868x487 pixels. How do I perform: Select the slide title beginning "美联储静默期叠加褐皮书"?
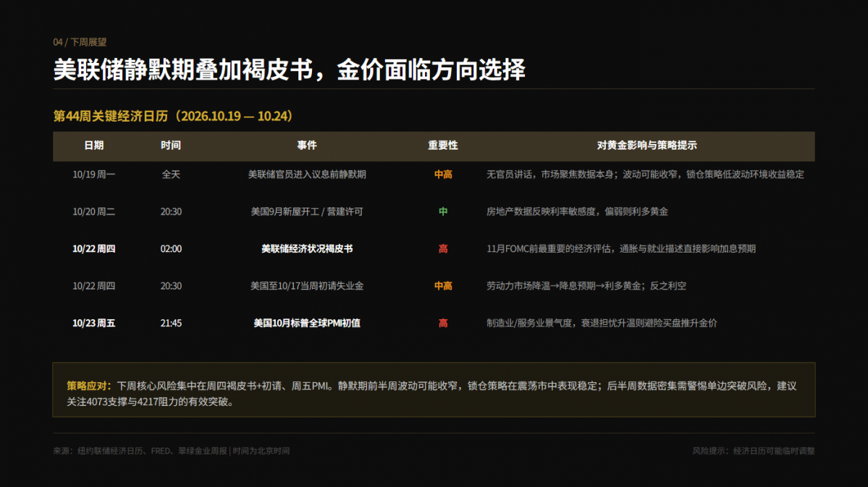point(289,69)
